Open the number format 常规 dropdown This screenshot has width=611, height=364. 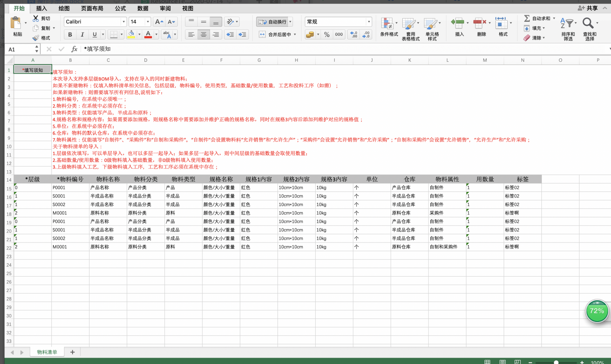[369, 22]
